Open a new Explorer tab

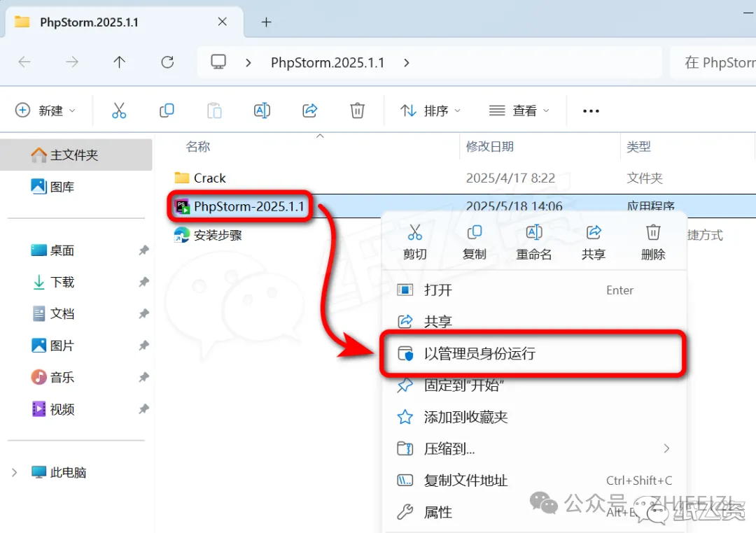(266, 22)
